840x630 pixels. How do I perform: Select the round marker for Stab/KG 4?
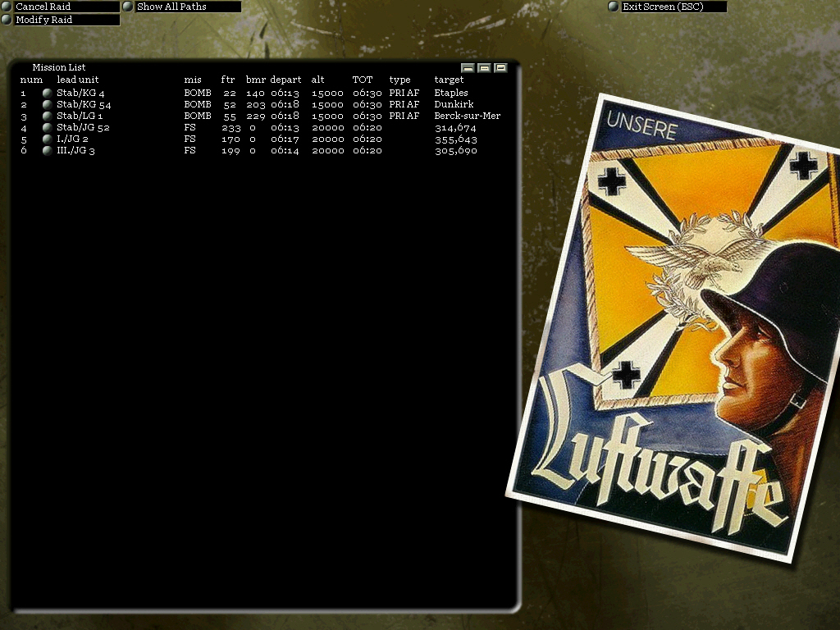47,93
